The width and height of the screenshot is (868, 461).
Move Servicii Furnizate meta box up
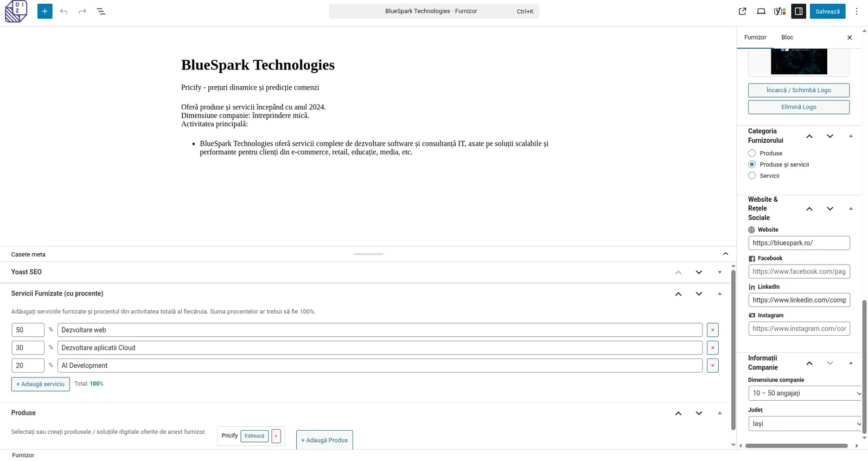click(678, 294)
